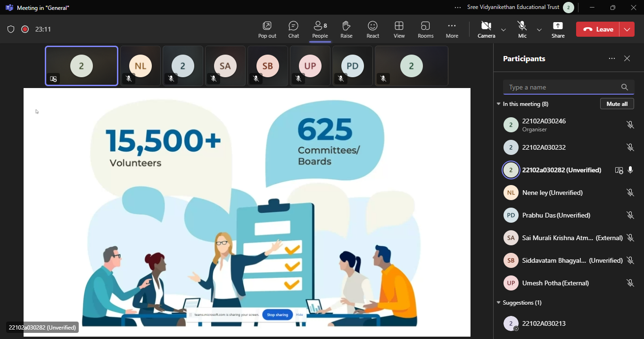Viewport: 644px width, 339px height.
Task: Expand the Leave button dropdown arrow
Action: tap(627, 29)
